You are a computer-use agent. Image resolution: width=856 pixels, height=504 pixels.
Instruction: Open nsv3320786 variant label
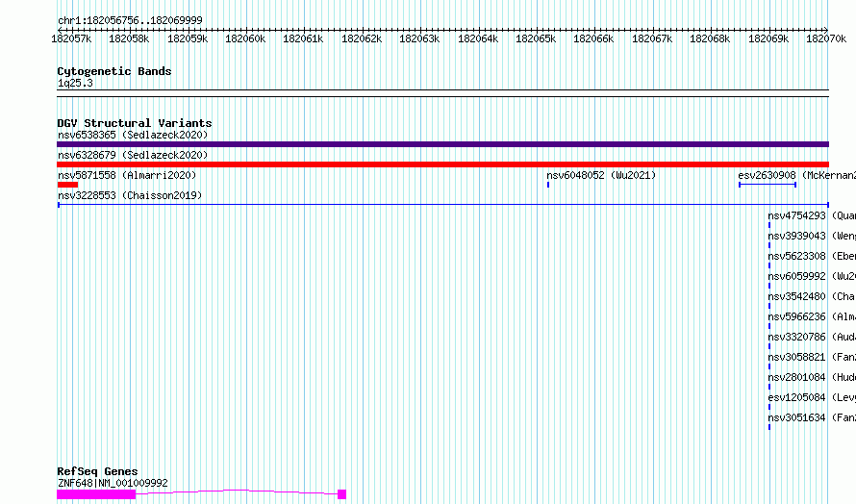812,337
